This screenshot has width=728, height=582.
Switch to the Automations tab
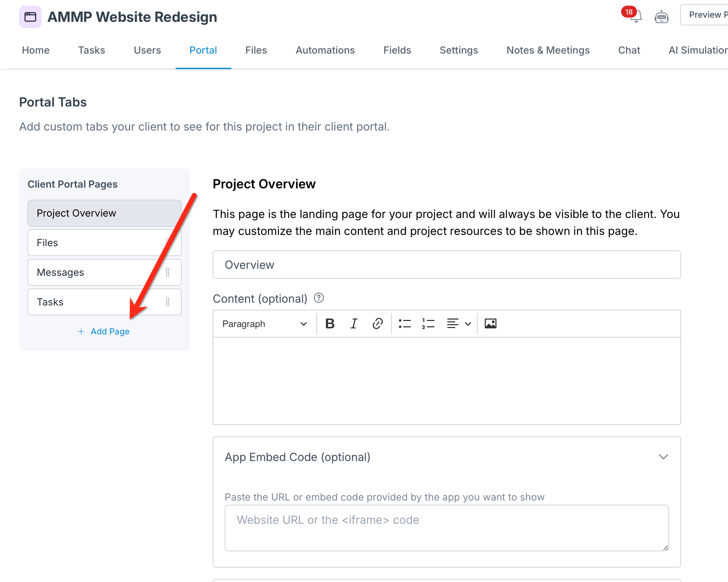click(x=325, y=50)
